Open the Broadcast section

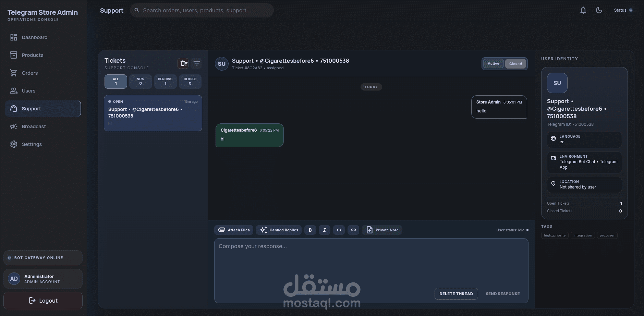point(43,126)
